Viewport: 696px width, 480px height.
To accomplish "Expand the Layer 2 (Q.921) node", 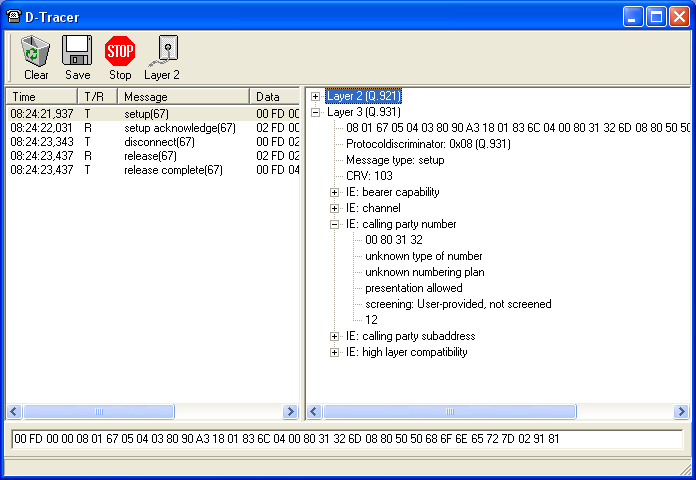I will point(316,97).
